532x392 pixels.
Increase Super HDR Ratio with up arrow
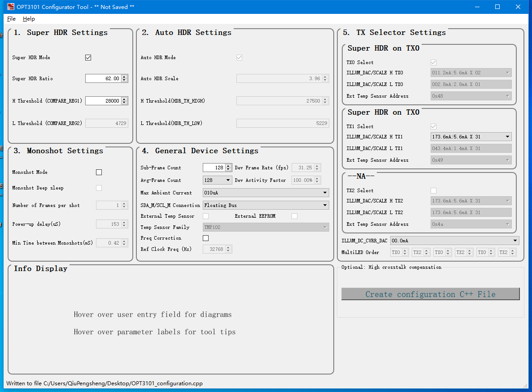(124, 77)
